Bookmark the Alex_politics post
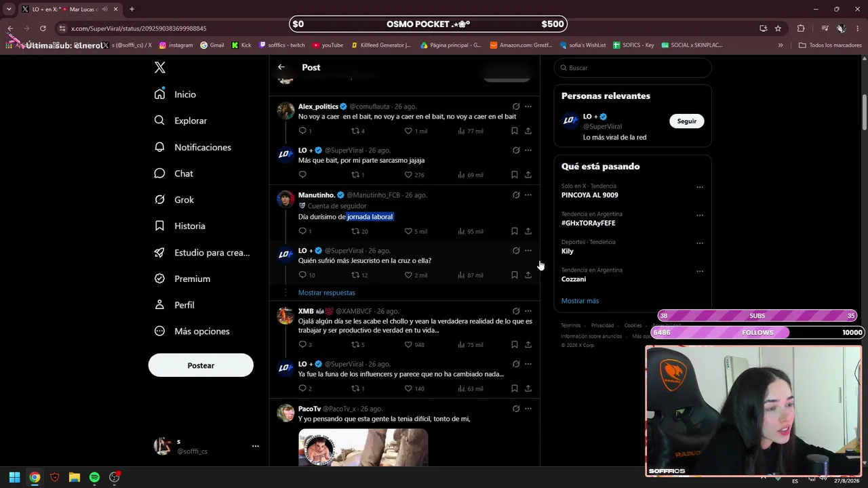 pyautogui.click(x=515, y=131)
